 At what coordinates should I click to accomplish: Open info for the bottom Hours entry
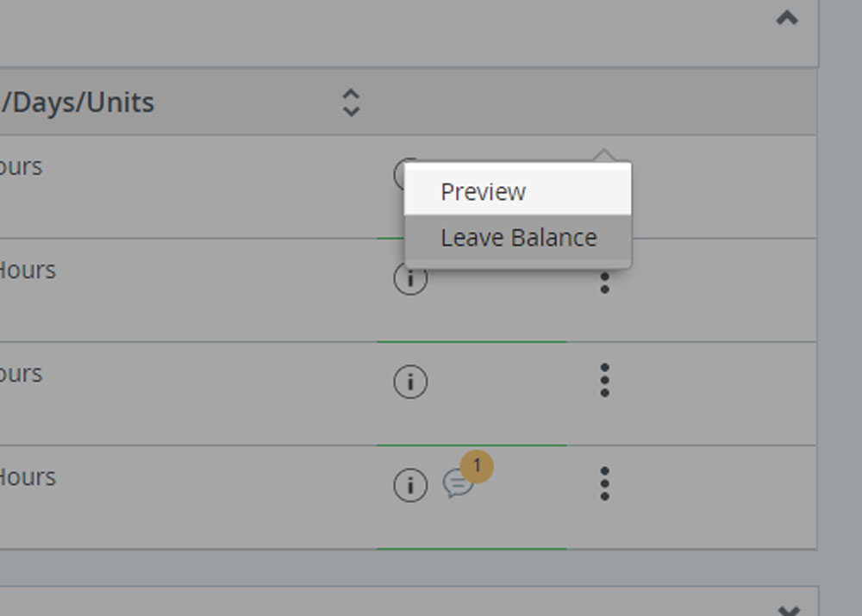click(410, 484)
